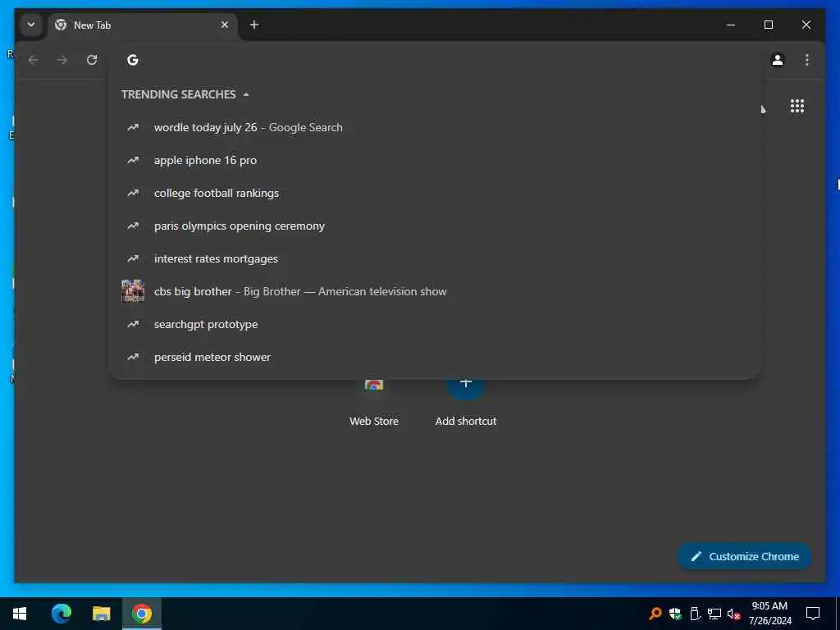This screenshot has width=840, height=630.
Task: Click the orange magnifier tray icon
Action: 655,614
